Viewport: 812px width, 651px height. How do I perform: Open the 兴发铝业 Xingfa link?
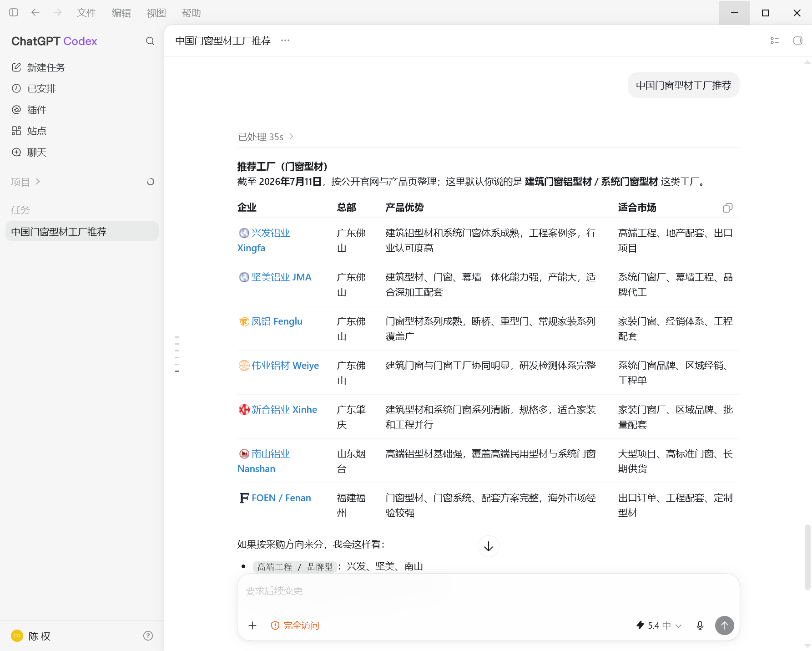(x=264, y=240)
